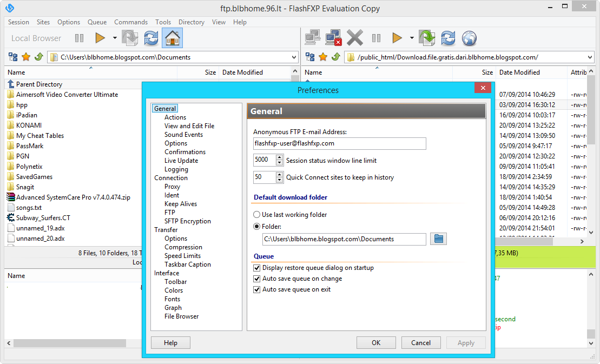Toggle Auto save queue on change

point(257,279)
